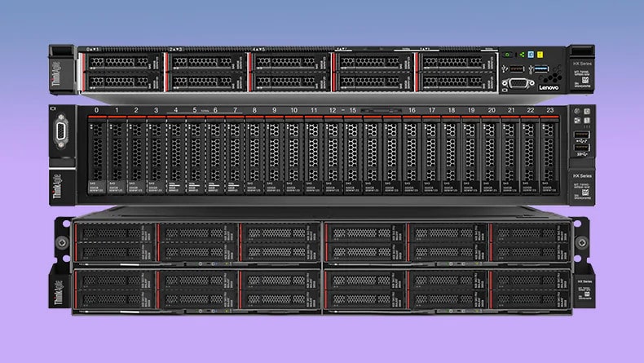This screenshot has width=644, height=363.
Task: Click the VGA port on top server
Action: click(x=518, y=82)
